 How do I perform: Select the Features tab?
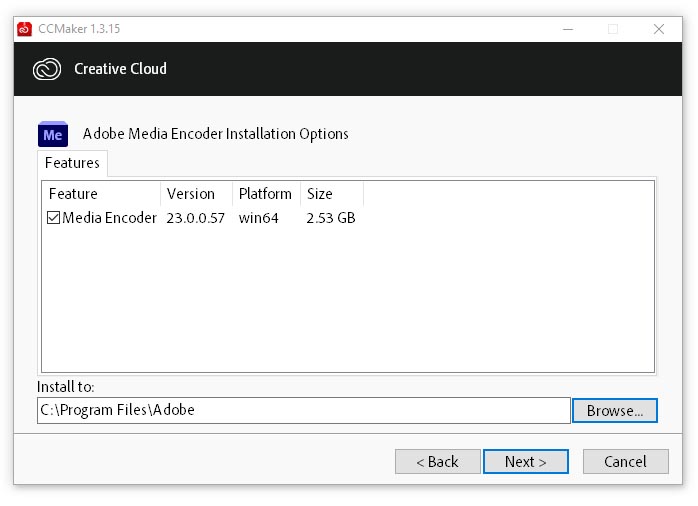[72, 163]
